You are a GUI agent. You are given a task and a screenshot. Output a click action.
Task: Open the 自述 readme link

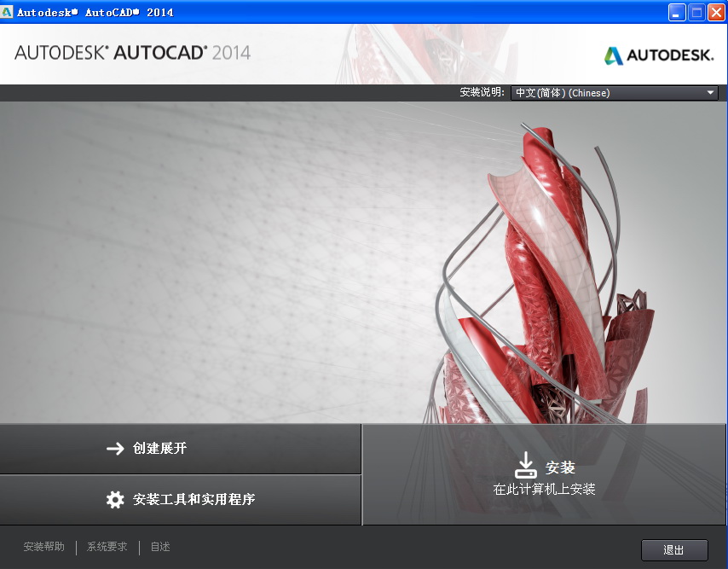(159, 547)
